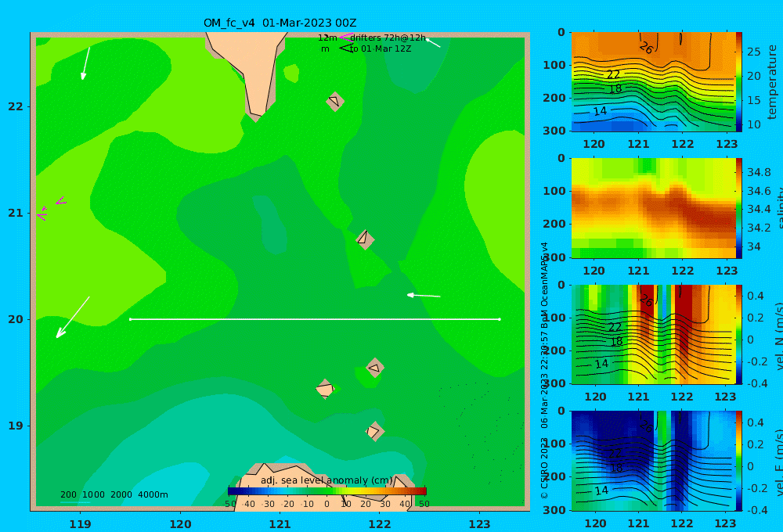
Task: Click the latitude 21 label on main map
Action: (16, 213)
